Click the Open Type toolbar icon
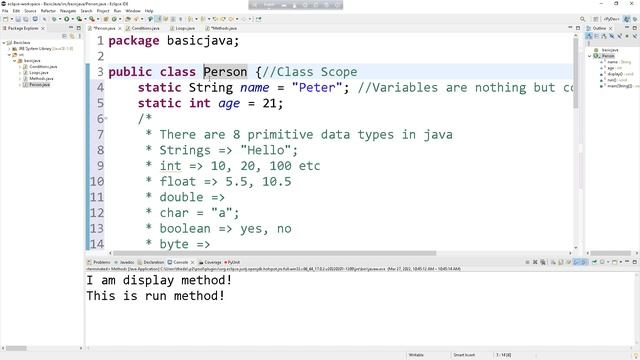 tap(127, 19)
